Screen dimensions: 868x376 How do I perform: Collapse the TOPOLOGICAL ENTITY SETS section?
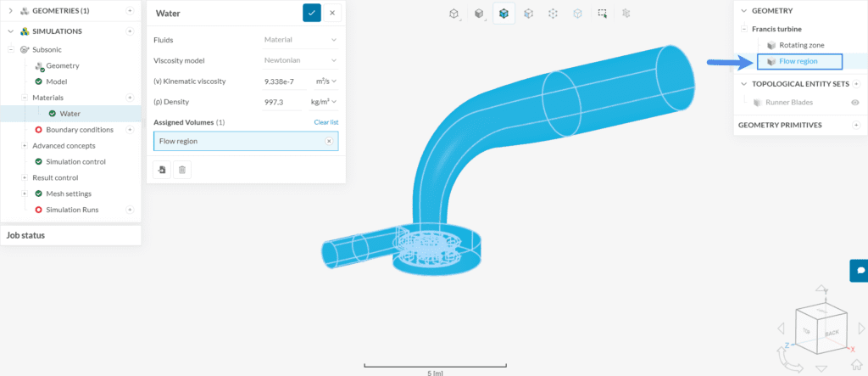pyautogui.click(x=743, y=84)
